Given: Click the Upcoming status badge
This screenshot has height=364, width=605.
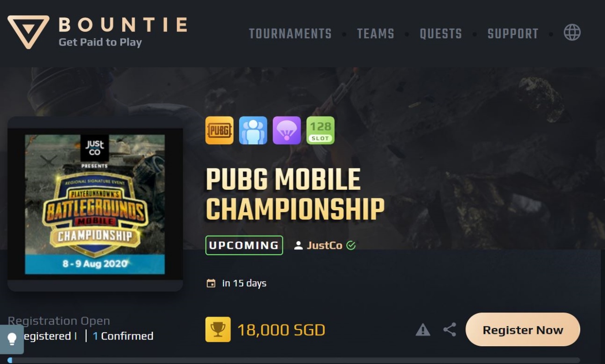Looking at the screenshot, I should [x=244, y=245].
